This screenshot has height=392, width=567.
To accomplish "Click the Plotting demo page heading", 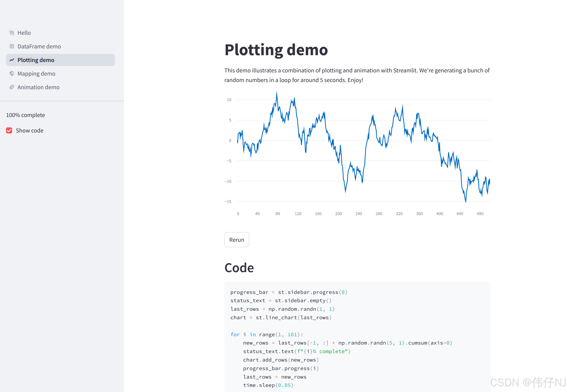I will [x=276, y=50].
